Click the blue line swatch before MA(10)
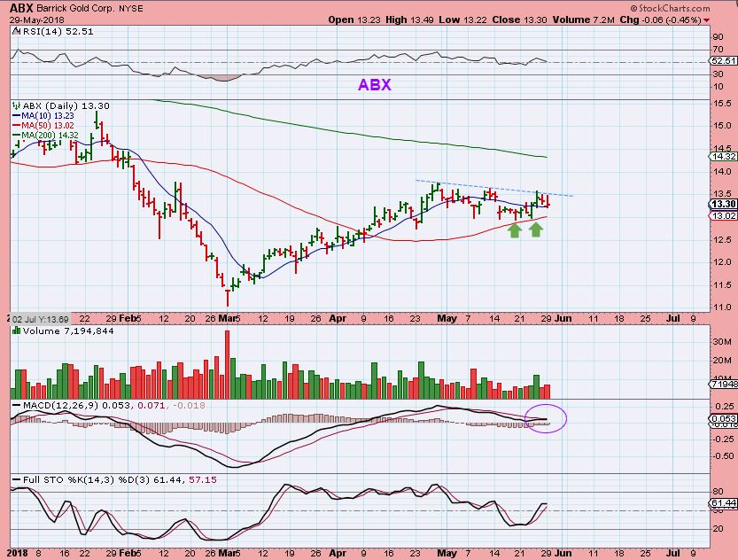 point(17,116)
